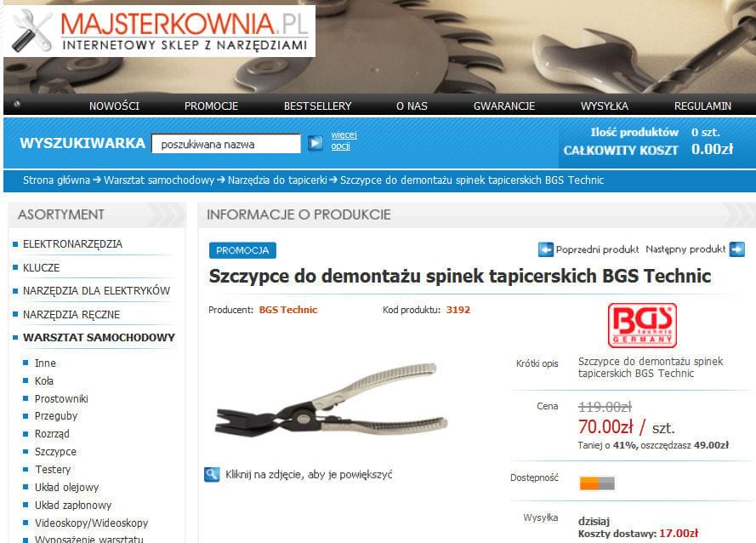This screenshot has height=543, width=756.
Task: Click the previous product arrow icon
Action: [x=546, y=249]
